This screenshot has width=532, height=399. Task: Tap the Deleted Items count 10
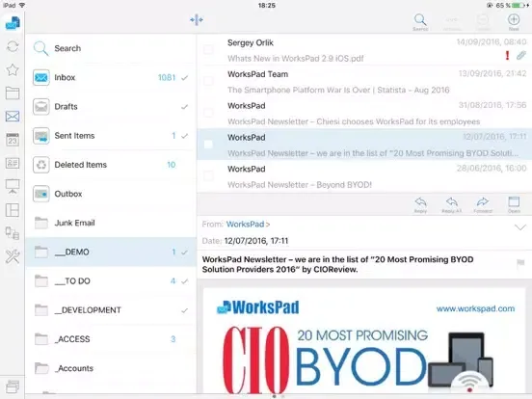172,165
